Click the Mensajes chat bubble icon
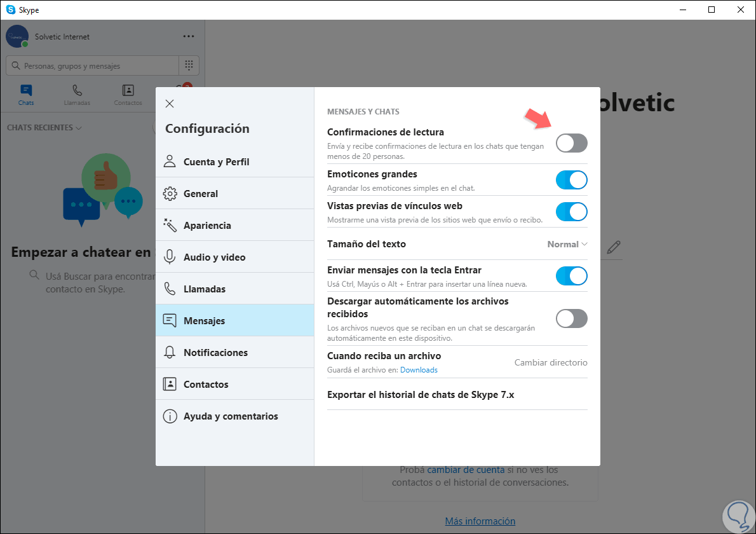 170,320
